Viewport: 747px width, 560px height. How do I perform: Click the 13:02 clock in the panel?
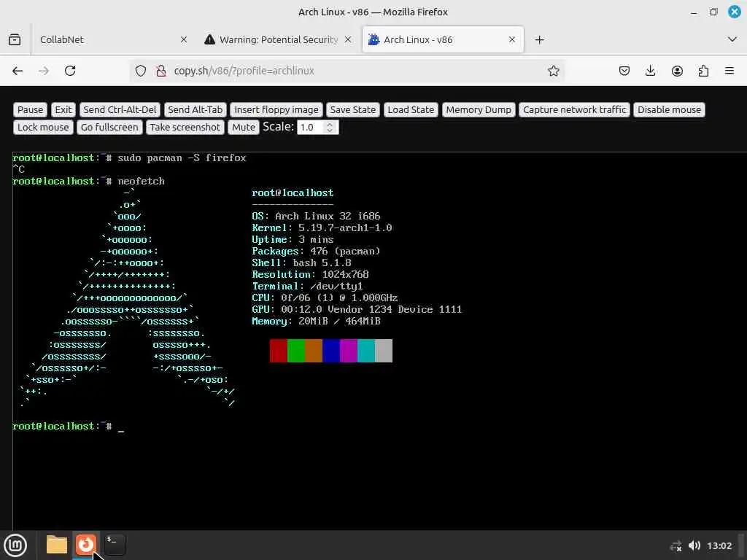click(x=719, y=545)
